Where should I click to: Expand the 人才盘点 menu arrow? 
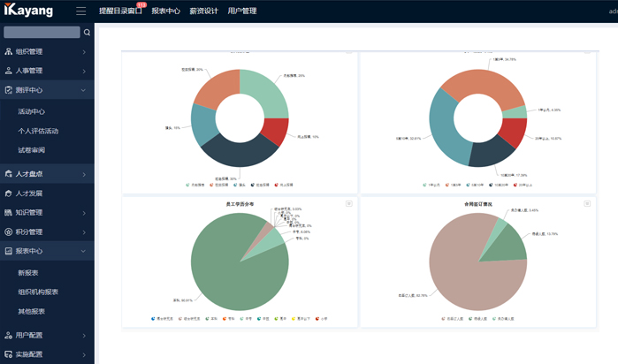tap(84, 174)
